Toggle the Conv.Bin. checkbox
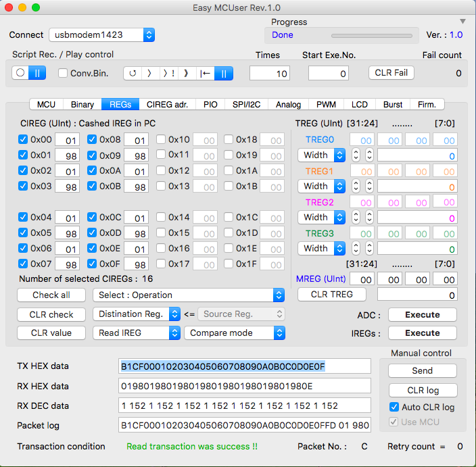This screenshot has width=476, height=467. pos(63,73)
